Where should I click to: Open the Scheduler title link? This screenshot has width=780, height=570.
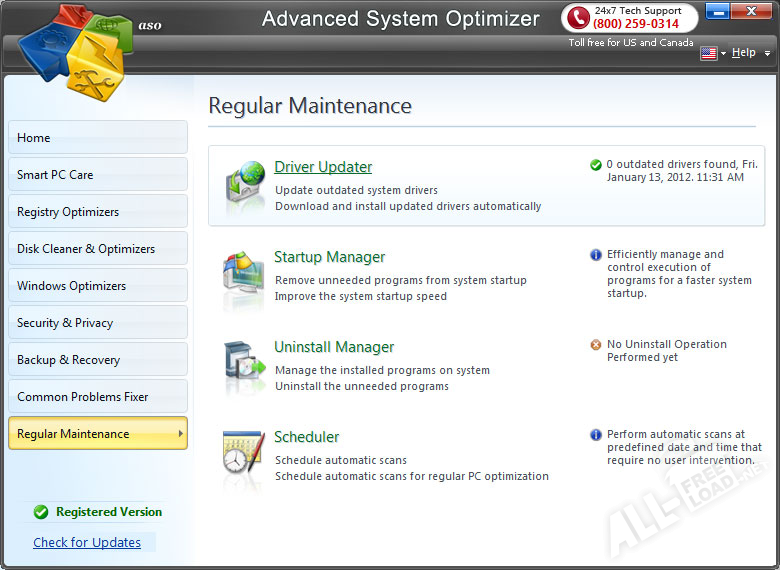[307, 437]
